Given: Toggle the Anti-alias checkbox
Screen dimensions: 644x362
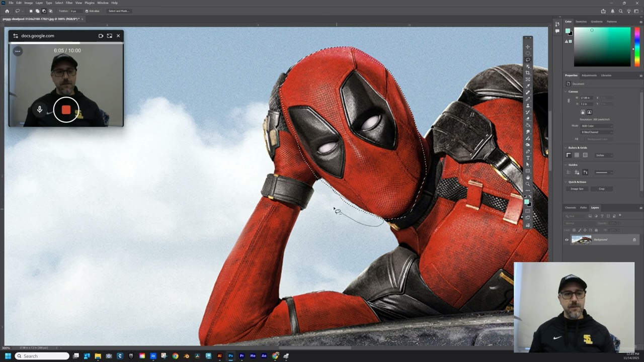Looking at the screenshot, I should coord(87,11).
